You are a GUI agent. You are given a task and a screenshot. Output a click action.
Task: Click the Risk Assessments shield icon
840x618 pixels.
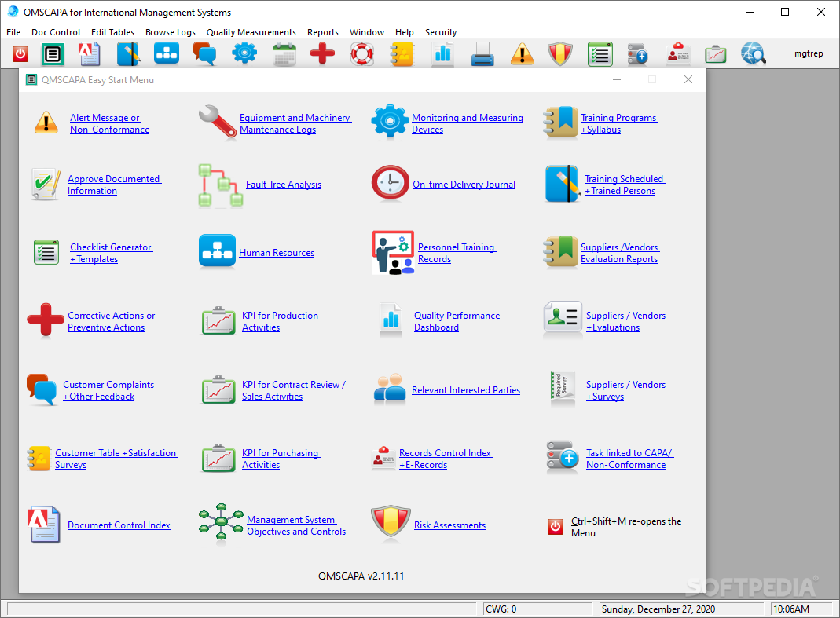click(x=391, y=521)
